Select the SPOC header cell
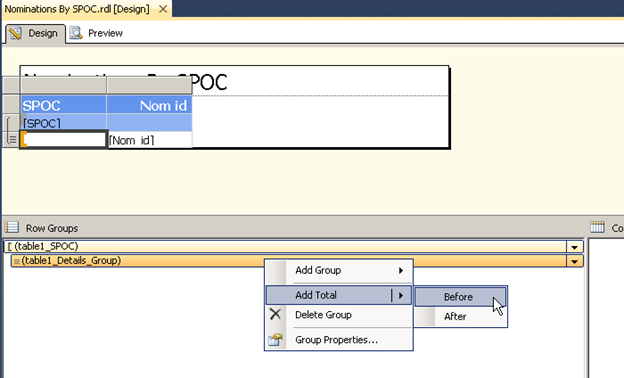 pos(64,105)
